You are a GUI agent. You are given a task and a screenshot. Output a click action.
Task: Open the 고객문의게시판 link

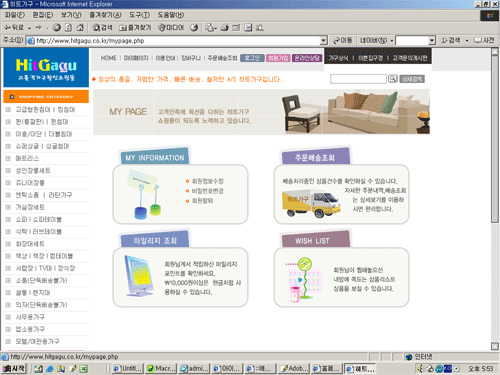(x=410, y=58)
